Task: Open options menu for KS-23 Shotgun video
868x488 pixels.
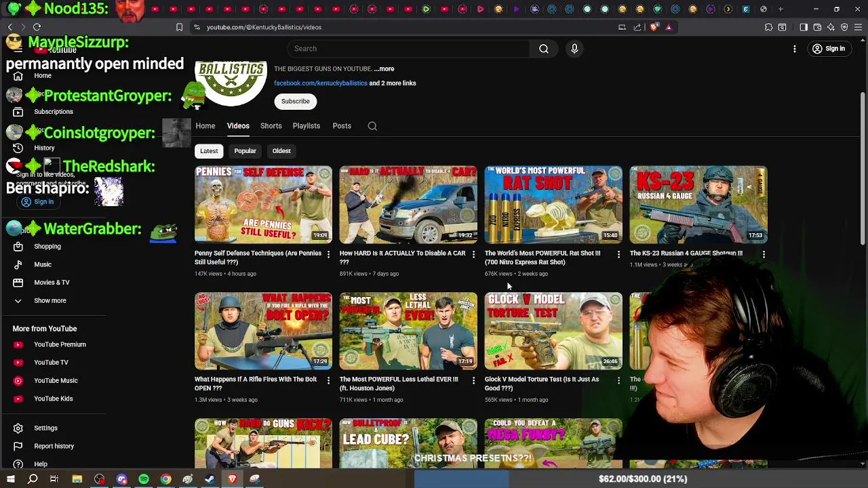Action: pos(764,254)
